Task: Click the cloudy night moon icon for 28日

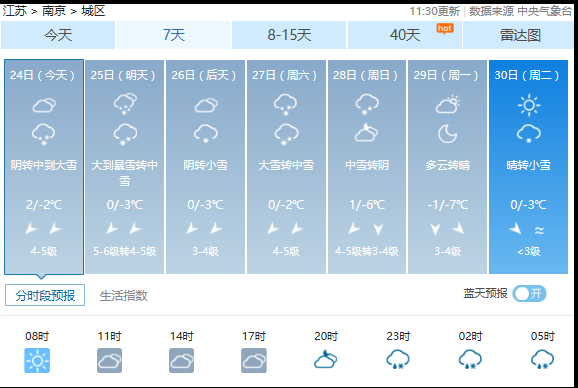Action: 366,133
